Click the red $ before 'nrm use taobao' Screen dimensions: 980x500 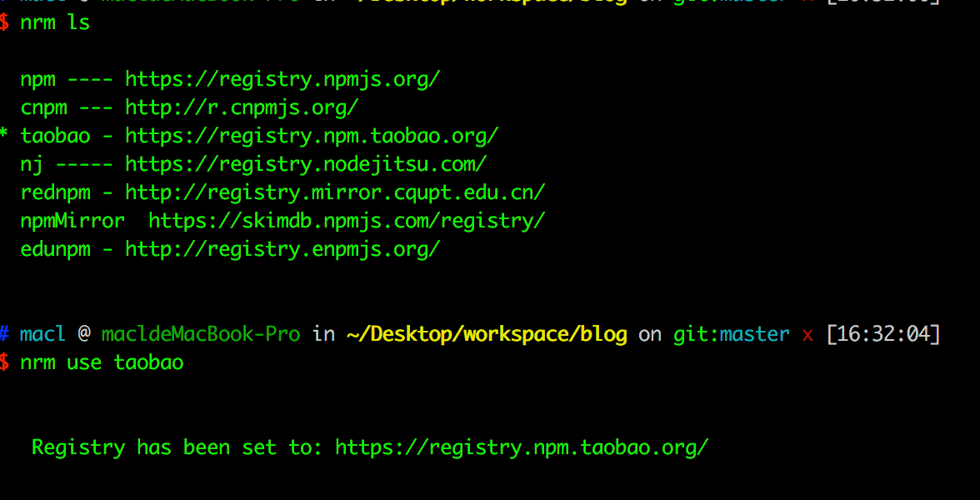pyautogui.click(x=5, y=362)
